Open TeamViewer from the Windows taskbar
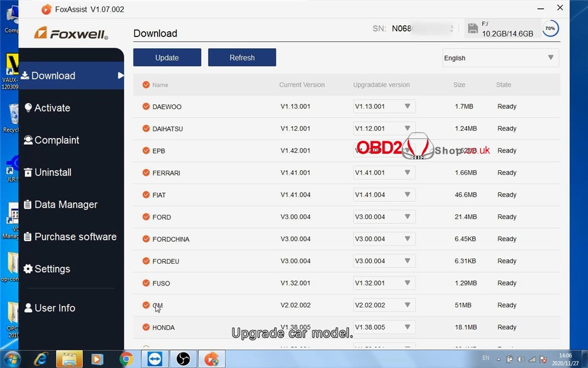This screenshot has height=368, width=588. click(155, 358)
